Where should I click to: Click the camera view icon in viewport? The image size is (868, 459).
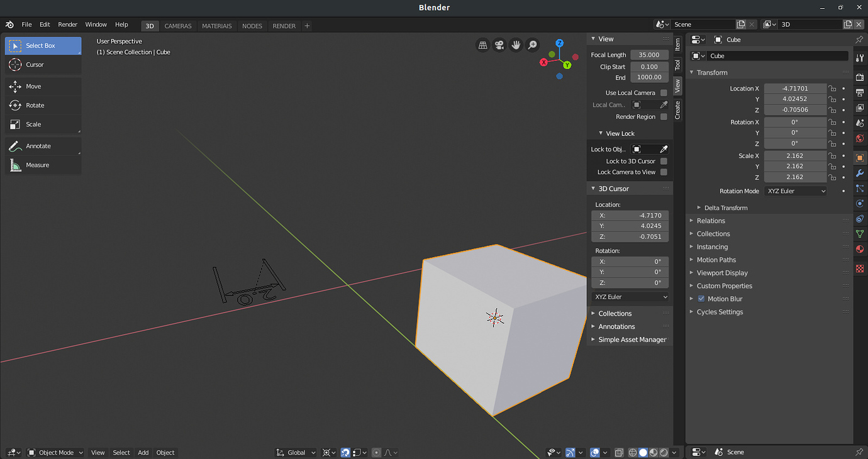tap(499, 44)
